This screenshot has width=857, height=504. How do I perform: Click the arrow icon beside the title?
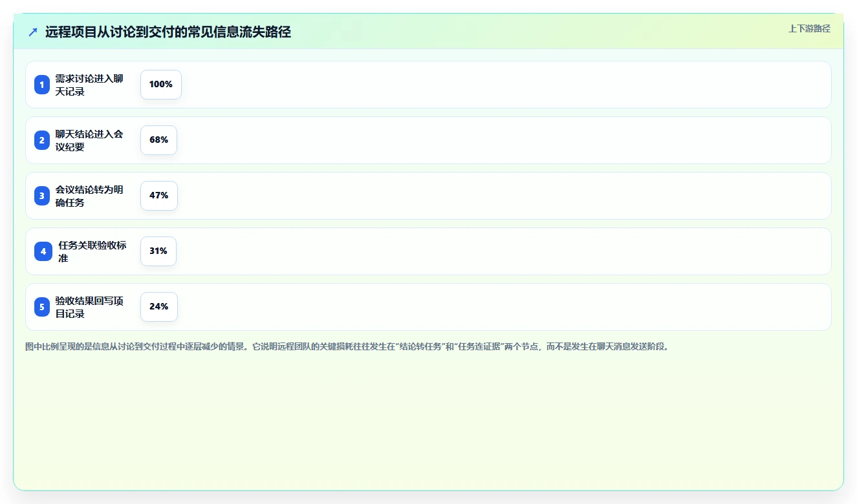pos(33,32)
